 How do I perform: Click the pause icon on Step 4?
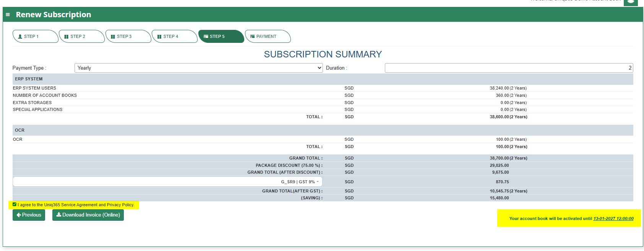coord(159,37)
